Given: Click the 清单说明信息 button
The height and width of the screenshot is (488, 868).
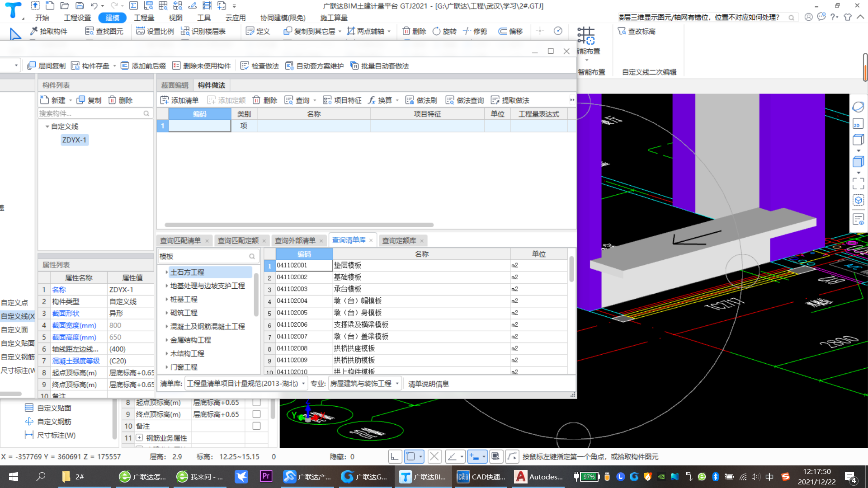Looking at the screenshot, I should (x=428, y=384).
